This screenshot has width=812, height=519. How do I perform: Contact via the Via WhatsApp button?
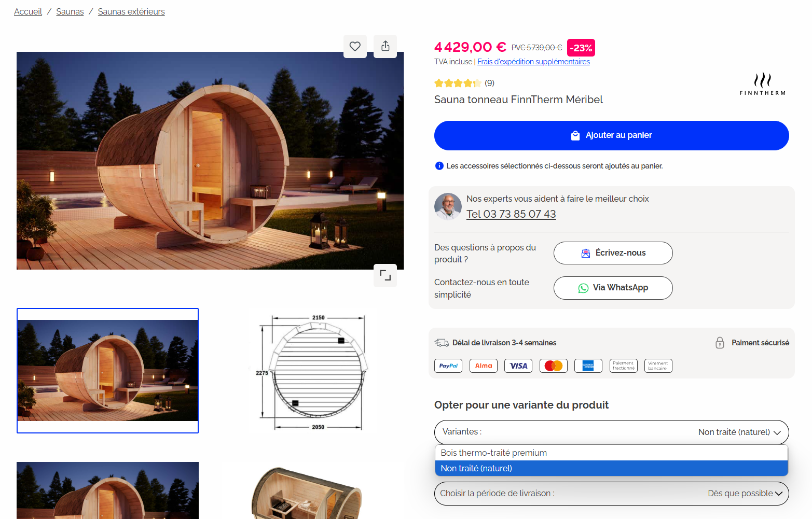(613, 288)
